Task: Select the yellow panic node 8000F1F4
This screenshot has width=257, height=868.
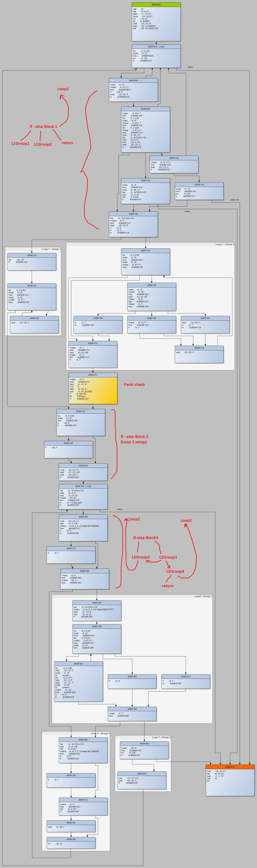Action: click(x=93, y=388)
